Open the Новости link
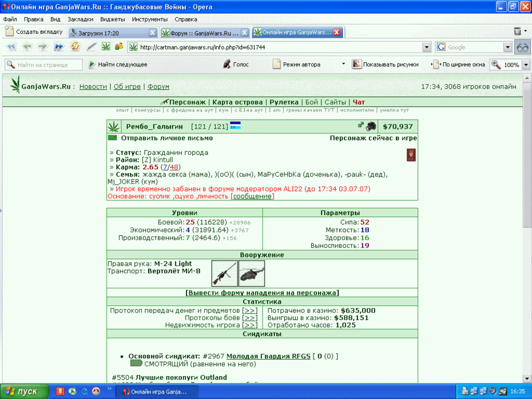This screenshot has width=532, height=399. (93, 86)
